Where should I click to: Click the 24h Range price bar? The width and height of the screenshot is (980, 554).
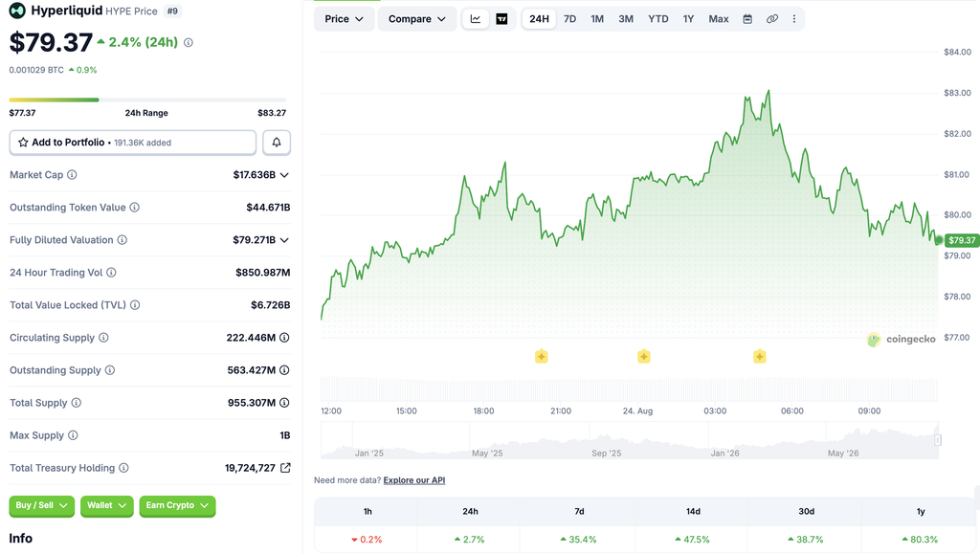[x=147, y=100]
